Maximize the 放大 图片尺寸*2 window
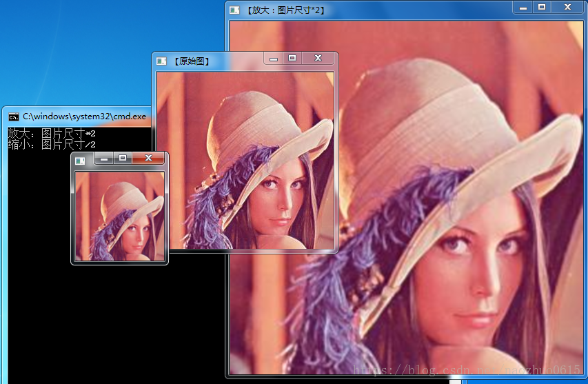The height and width of the screenshot is (384, 588). tap(542, 8)
